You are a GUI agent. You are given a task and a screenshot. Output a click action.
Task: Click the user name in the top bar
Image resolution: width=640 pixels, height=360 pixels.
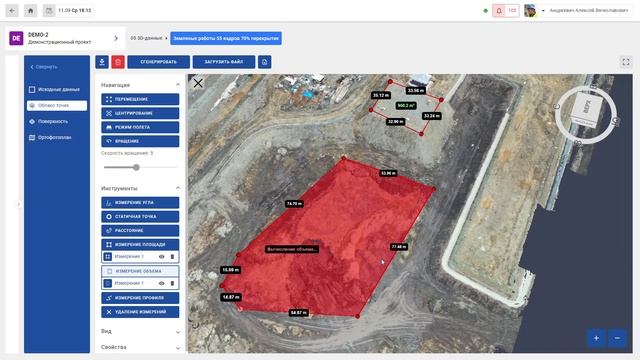589,11
